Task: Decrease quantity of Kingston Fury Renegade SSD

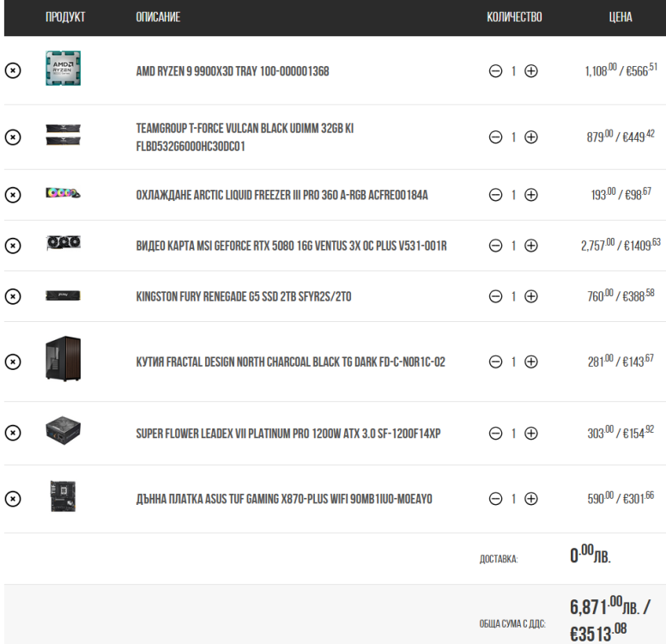Action: pos(495,296)
